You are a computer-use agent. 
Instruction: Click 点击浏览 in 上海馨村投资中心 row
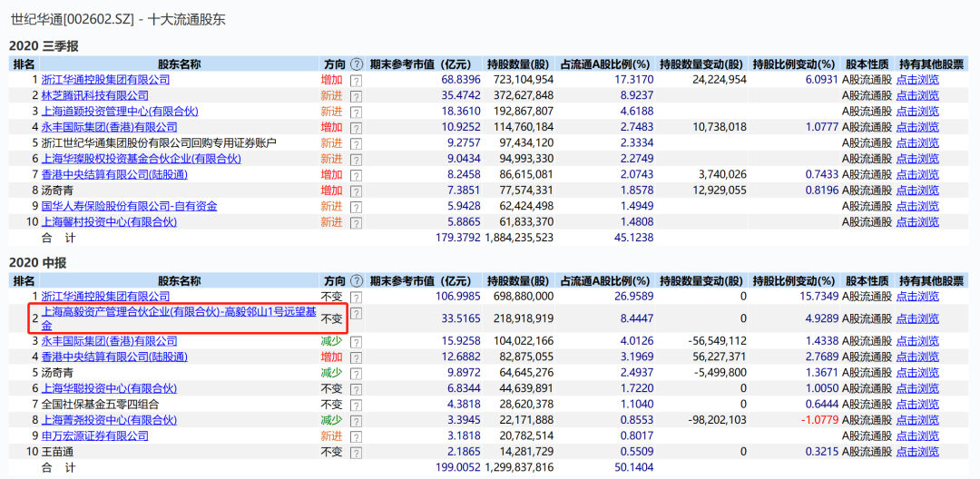pyautogui.click(x=917, y=221)
